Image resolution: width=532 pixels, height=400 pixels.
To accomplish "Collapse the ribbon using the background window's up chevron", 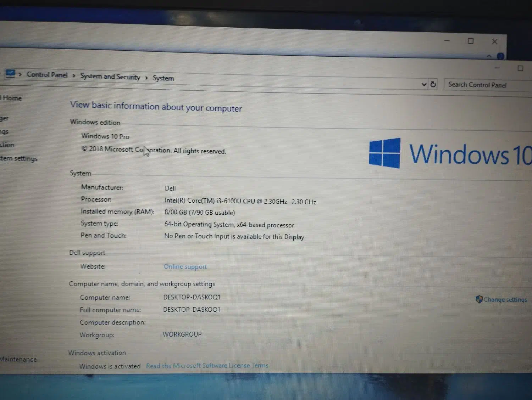I will [489, 56].
